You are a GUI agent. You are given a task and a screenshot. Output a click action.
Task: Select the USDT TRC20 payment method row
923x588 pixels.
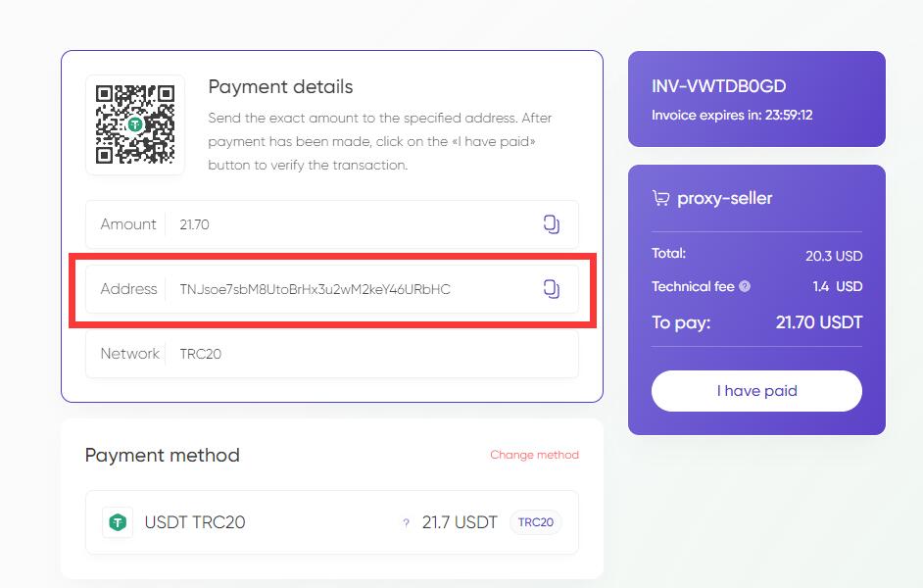(x=331, y=521)
